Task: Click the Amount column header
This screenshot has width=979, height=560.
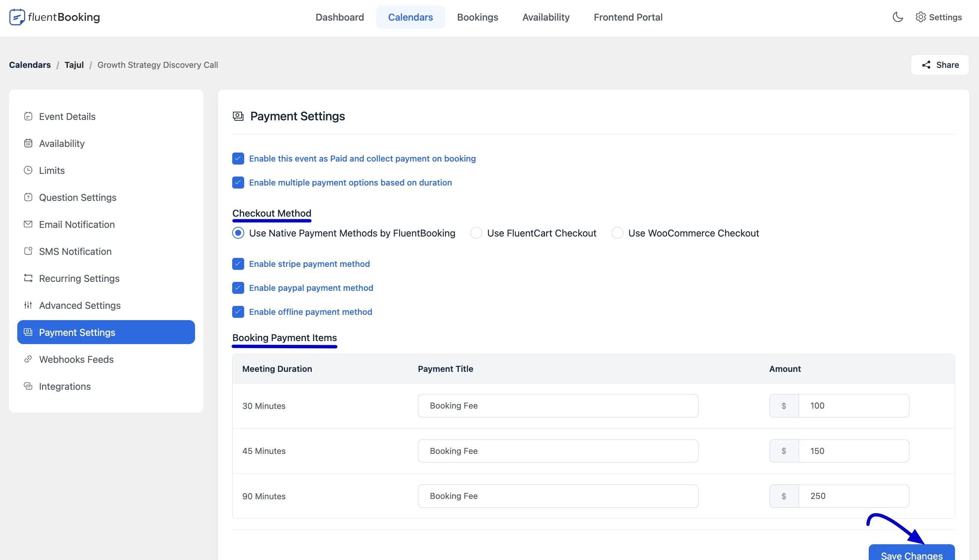Action: click(785, 368)
